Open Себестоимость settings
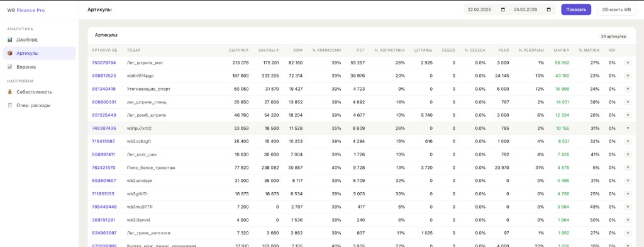644x247 pixels. tap(40, 92)
